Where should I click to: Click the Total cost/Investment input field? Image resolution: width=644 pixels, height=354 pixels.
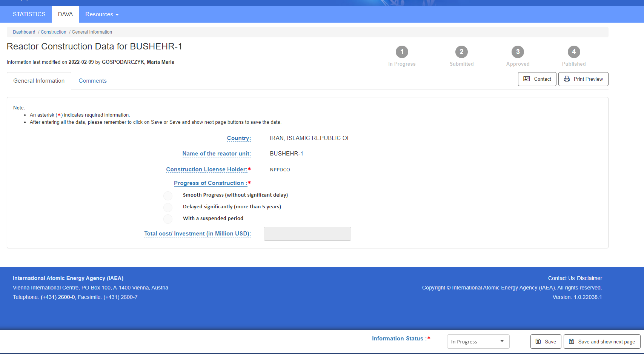point(307,234)
